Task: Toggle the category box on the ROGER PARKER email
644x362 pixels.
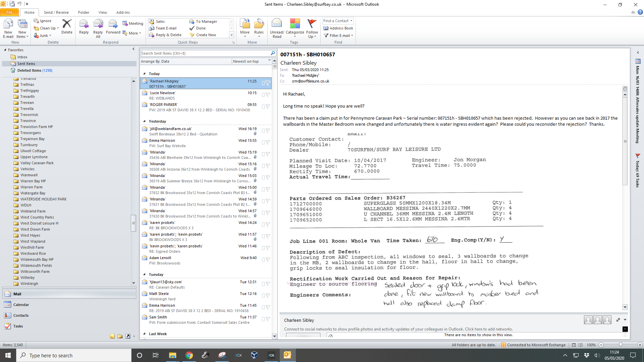Action: (263, 107)
